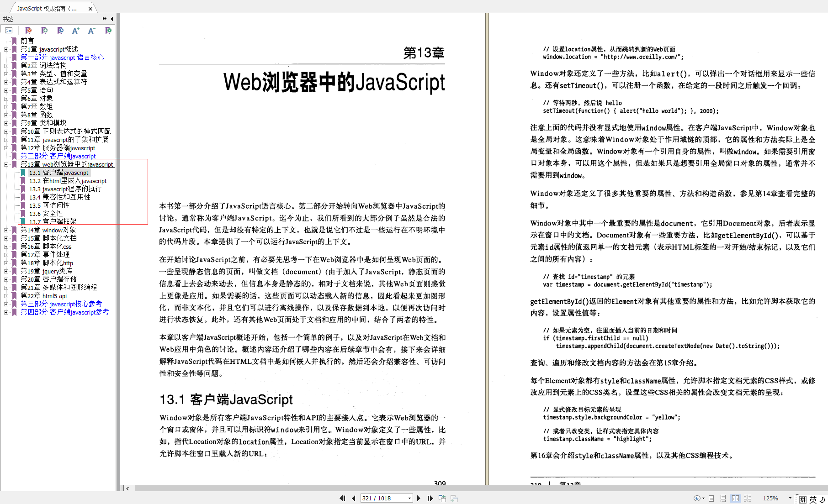The image size is (828, 504).
Task: Select the JavaScript 权威指南 document tab
Action: [46, 8]
